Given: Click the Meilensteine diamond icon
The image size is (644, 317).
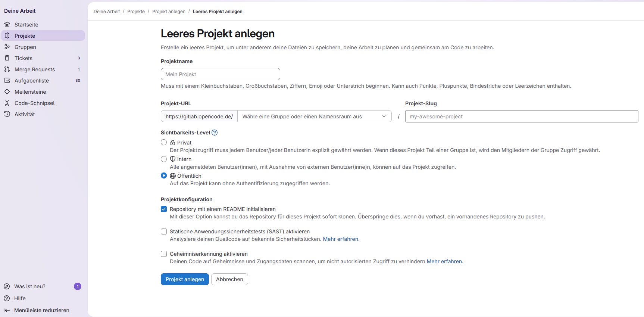Looking at the screenshot, I should 7,91.
